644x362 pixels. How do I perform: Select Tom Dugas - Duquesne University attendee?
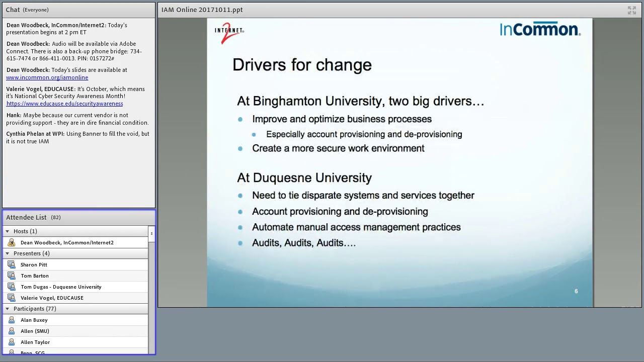point(75,287)
